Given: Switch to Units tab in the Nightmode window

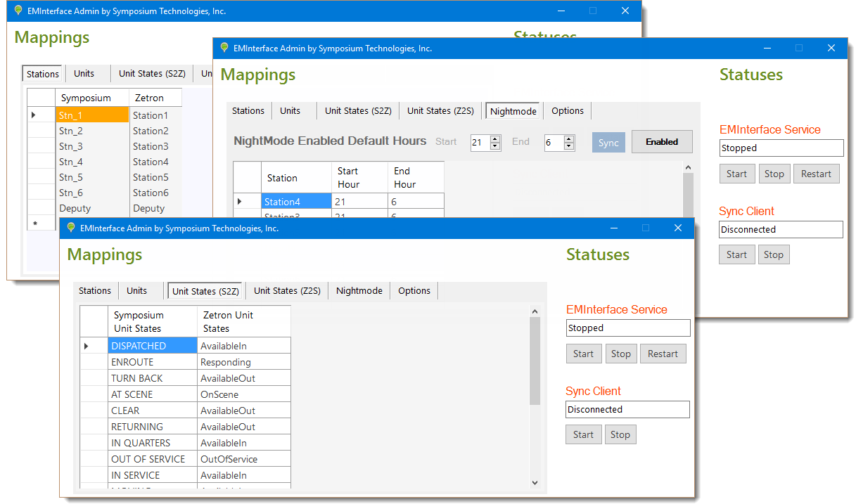Looking at the screenshot, I should pos(290,111).
